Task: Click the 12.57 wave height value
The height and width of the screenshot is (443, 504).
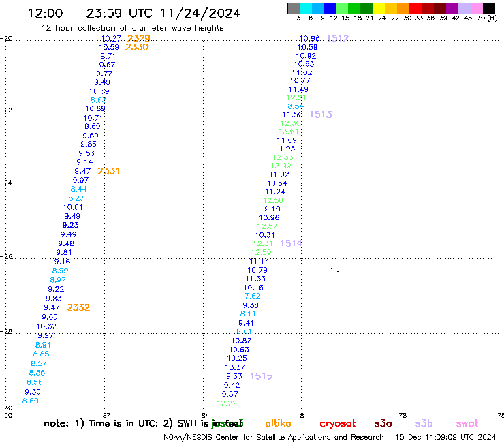Action: pos(267,226)
